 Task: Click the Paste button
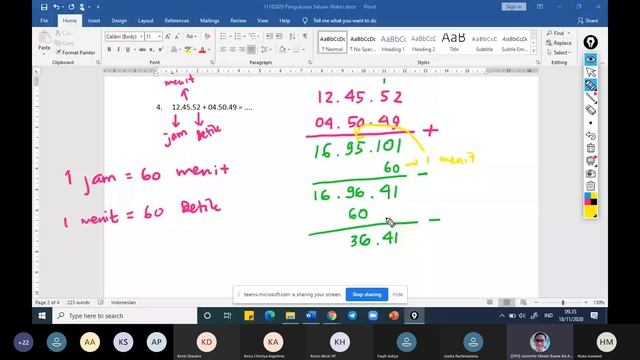[44, 41]
